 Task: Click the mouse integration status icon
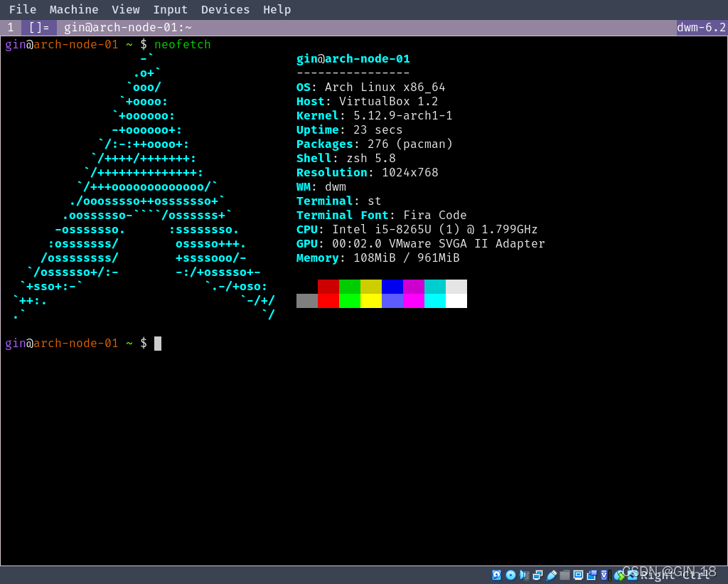tap(619, 575)
